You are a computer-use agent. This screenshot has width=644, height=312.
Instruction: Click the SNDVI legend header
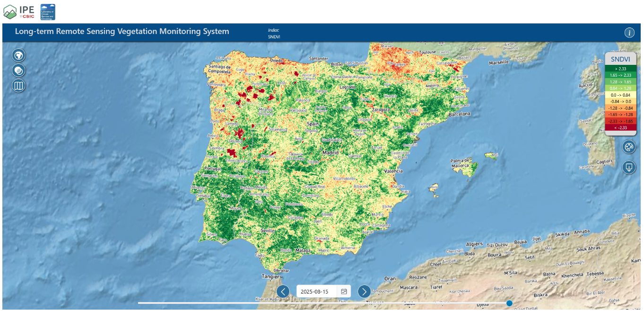click(x=620, y=59)
